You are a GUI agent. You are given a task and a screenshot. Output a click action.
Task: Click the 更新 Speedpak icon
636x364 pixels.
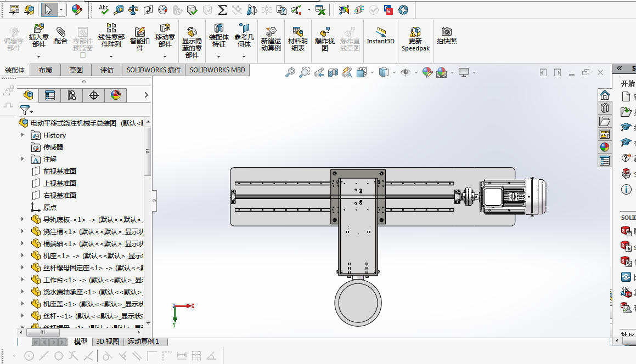415,39
